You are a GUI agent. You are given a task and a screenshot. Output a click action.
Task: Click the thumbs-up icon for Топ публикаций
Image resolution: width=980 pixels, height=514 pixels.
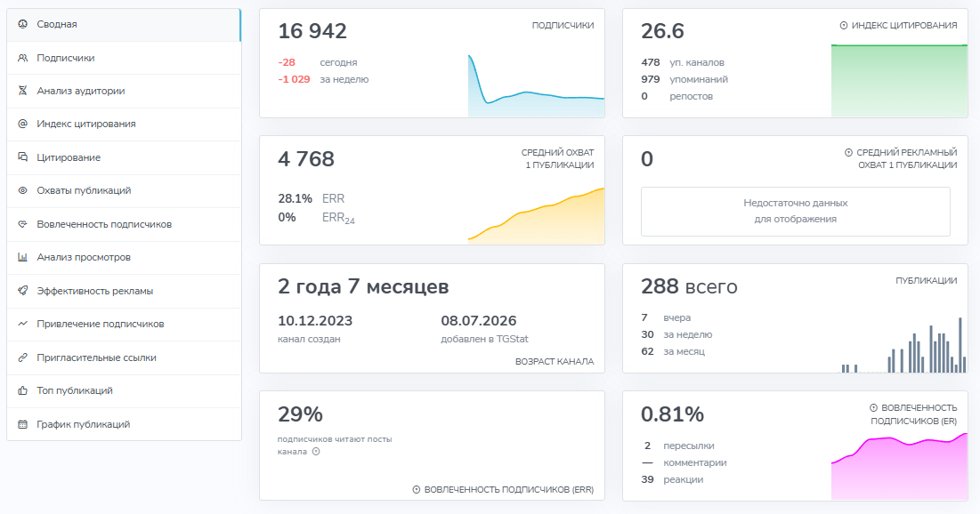[x=22, y=390]
